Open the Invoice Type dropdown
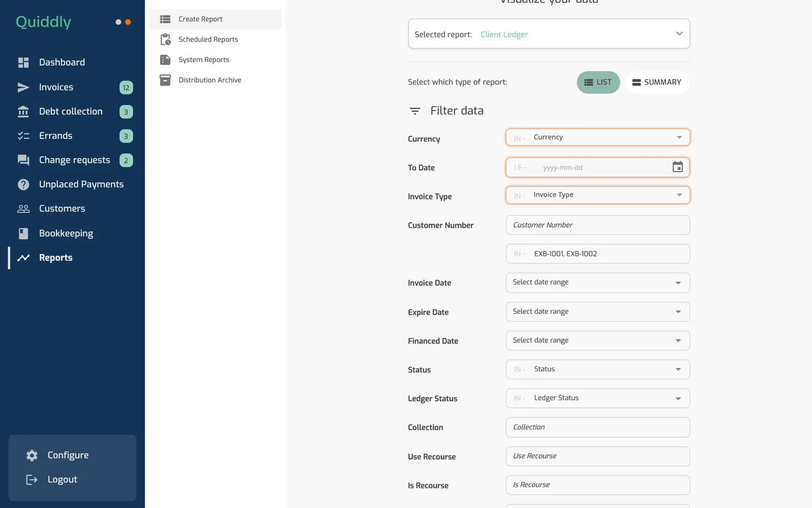 [x=598, y=195]
